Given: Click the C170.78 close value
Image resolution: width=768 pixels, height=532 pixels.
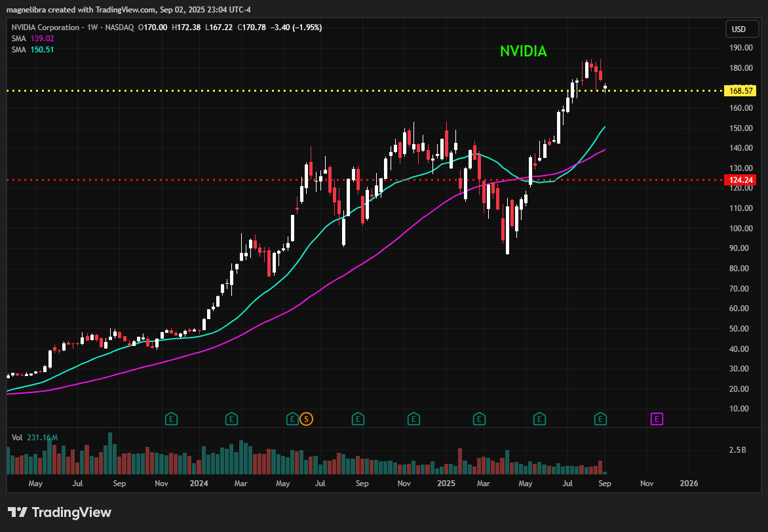Looking at the screenshot, I should [252, 28].
